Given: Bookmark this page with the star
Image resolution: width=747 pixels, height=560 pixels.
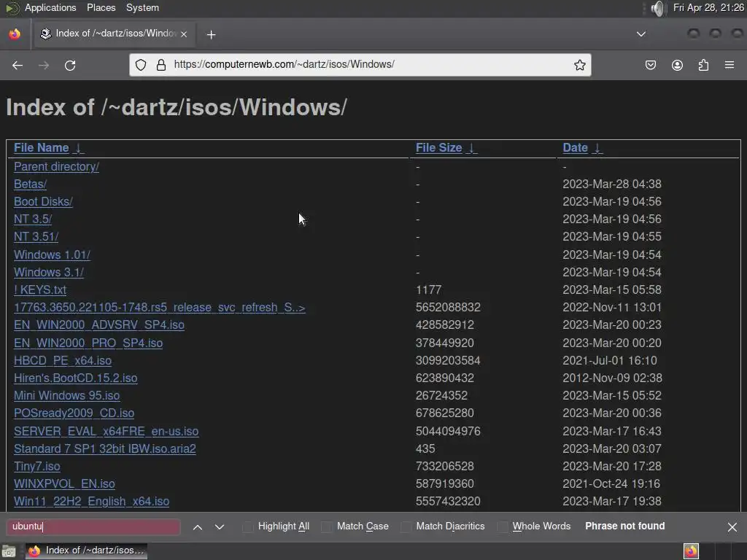Looking at the screenshot, I should click(579, 65).
